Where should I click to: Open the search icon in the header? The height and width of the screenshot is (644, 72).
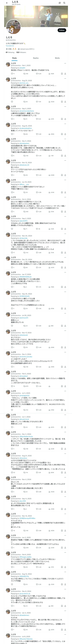click(64, 3)
